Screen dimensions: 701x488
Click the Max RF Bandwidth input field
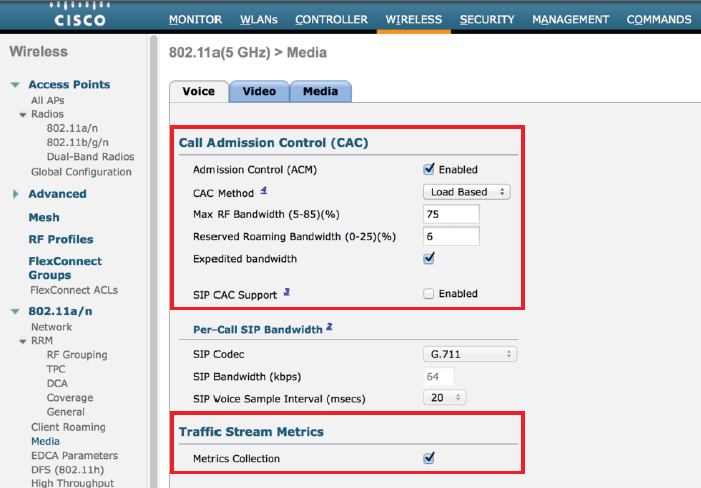tap(450, 214)
